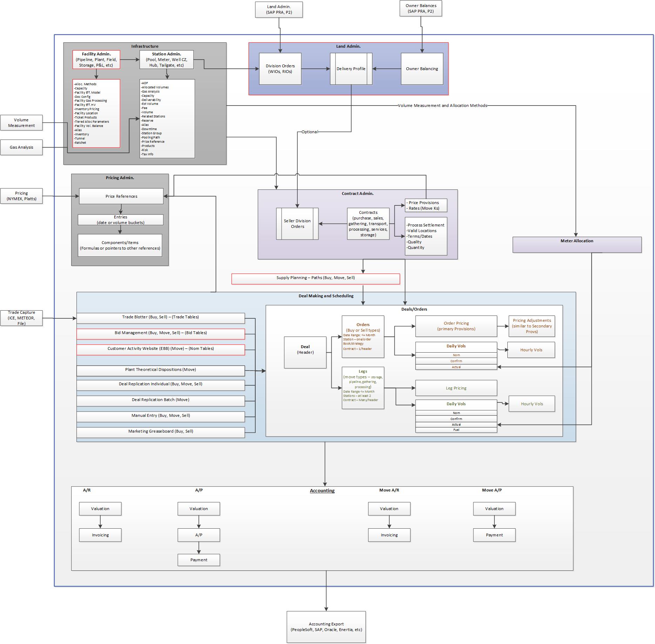The image size is (655, 644).
Task: Click the Deal (Header) box
Action: click(305, 352)
